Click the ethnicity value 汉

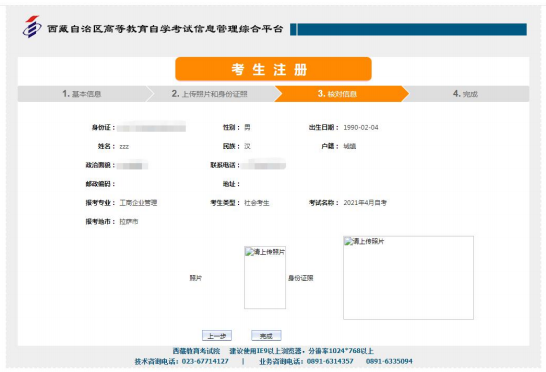click(247, 146)
